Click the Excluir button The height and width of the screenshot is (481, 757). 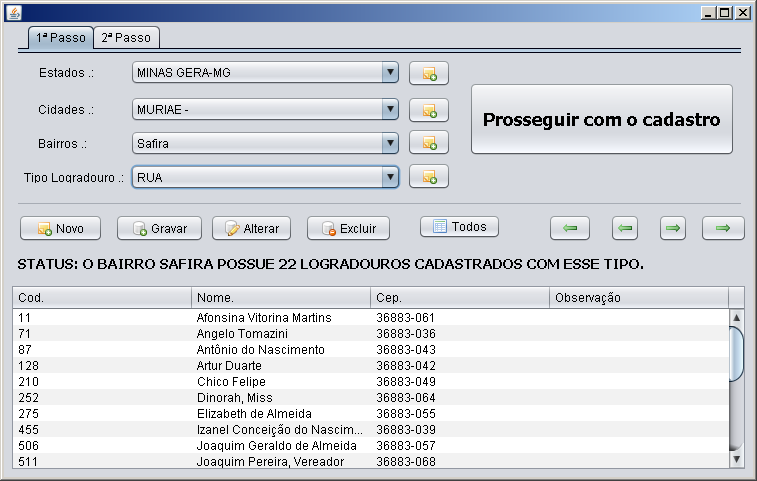(x=349, y=228)
